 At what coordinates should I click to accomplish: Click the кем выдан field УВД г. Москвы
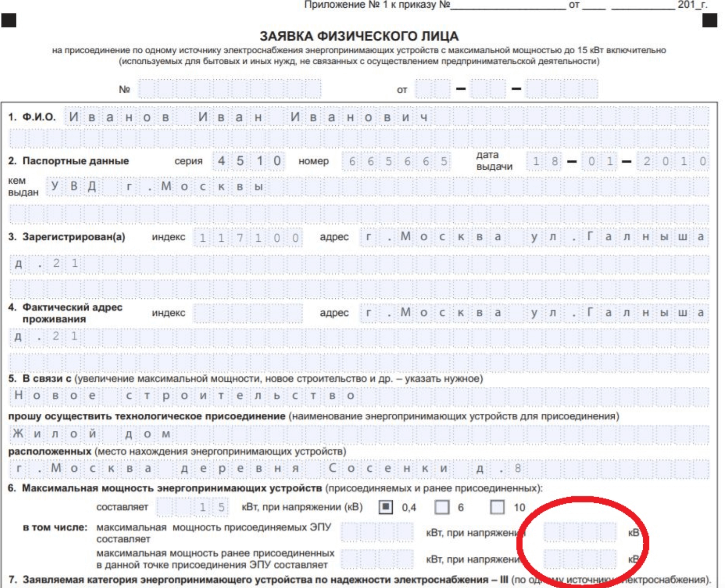pos(378,186)
